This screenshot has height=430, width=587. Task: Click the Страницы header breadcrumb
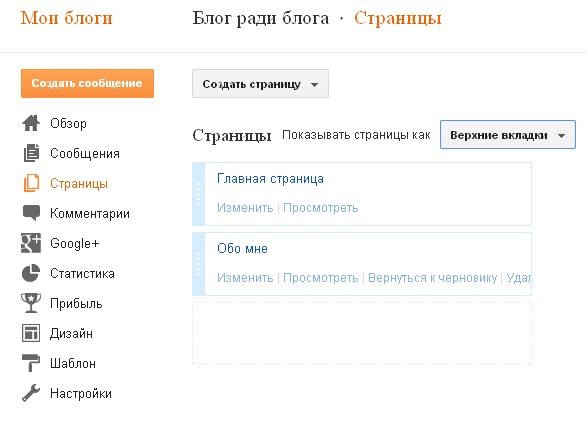coord(398,19)
